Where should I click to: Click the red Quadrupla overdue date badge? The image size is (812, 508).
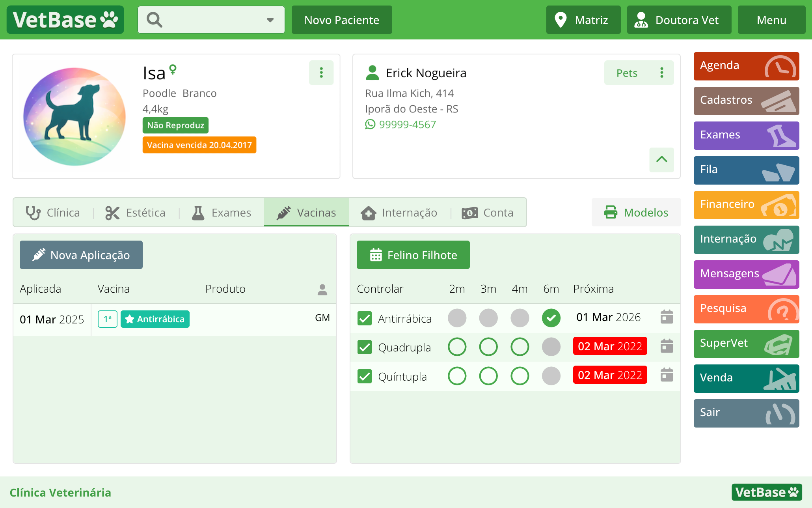[609, 346]
